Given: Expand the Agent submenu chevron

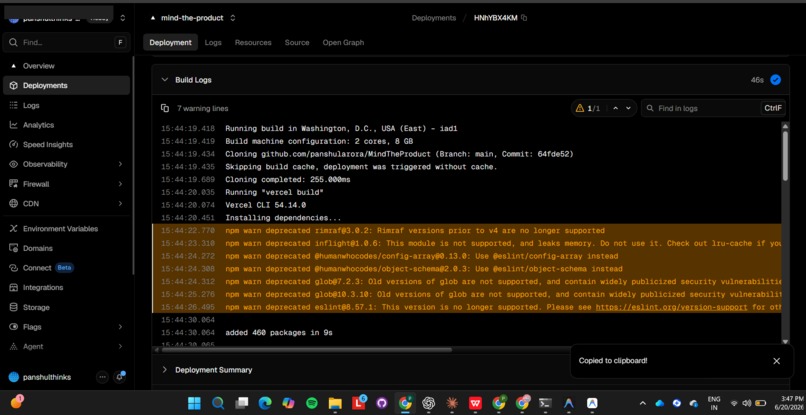Looking at the screenshot, I should pos(120,347).
